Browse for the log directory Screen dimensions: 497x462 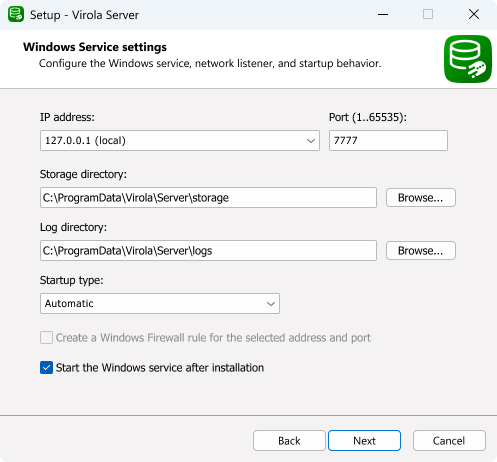(421, 251)
